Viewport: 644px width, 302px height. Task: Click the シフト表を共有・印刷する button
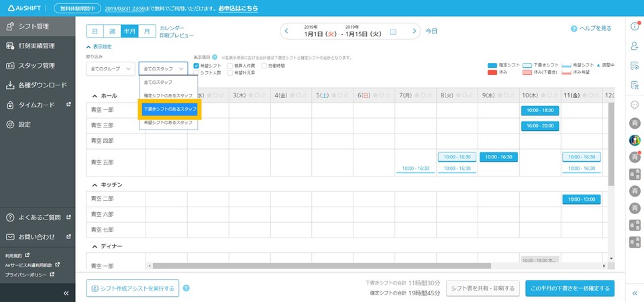point(483,289)
